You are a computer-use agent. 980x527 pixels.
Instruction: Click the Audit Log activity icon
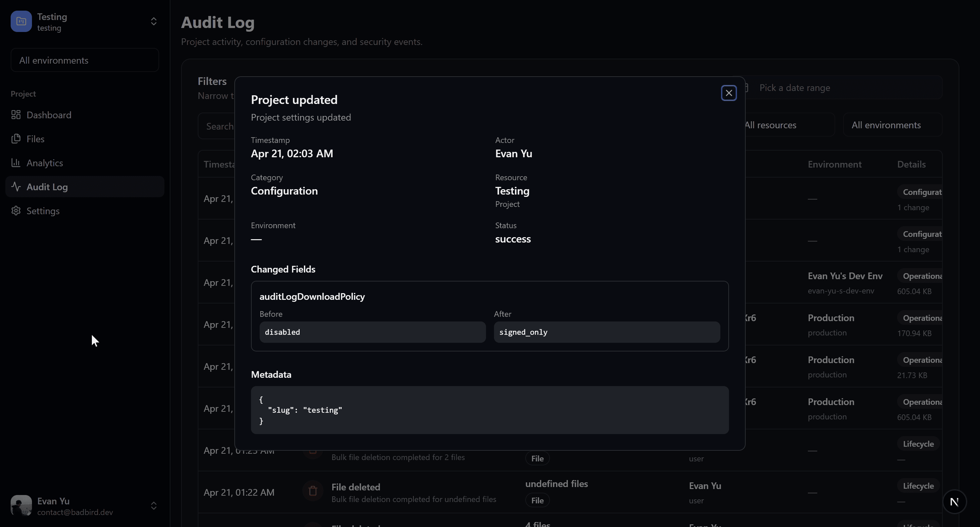[16, 187]
